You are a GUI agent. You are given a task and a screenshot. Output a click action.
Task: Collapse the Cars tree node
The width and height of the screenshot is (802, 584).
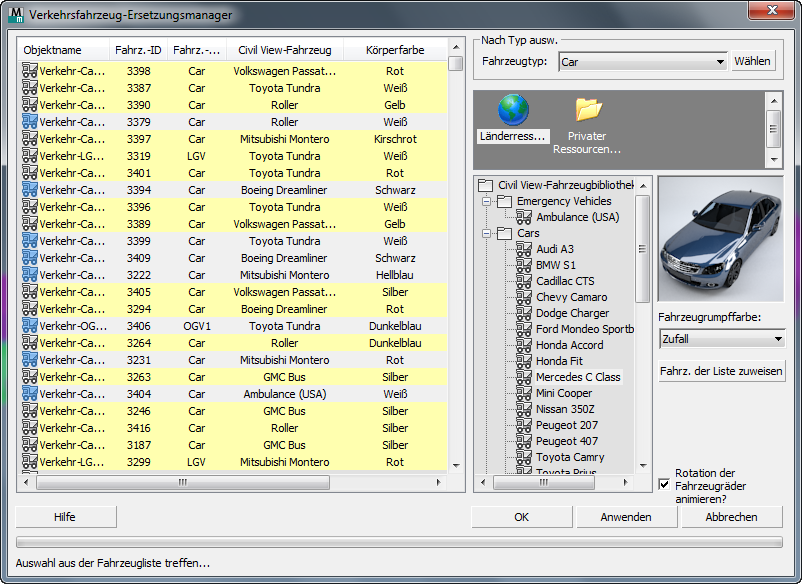coord(486,233)
